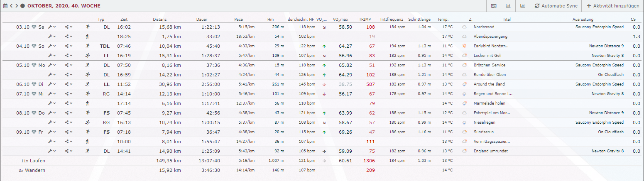Go to previous week arrow
This screenshot has height=181, width=644.
tap(11, 6)
